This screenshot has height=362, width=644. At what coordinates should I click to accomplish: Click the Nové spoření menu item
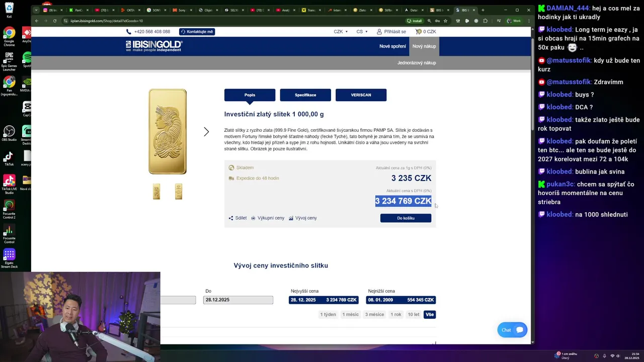[x=392, y=46]
